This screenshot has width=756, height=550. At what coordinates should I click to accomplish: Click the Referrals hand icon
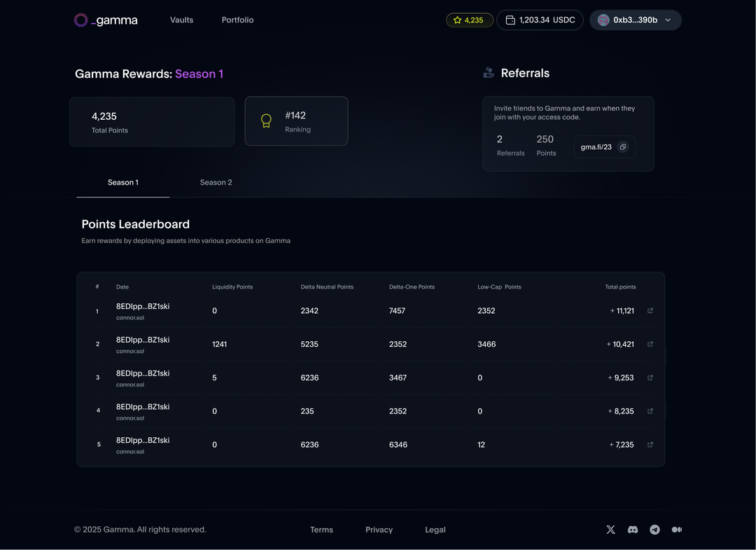pyautogui.click(x=489, y=73)
